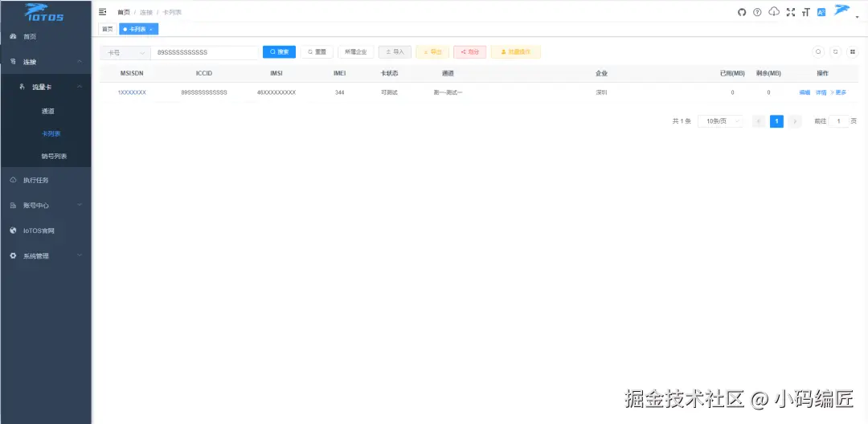Click the 导入 button
This screenshot has width=868, height=424.
pos(395,52)
